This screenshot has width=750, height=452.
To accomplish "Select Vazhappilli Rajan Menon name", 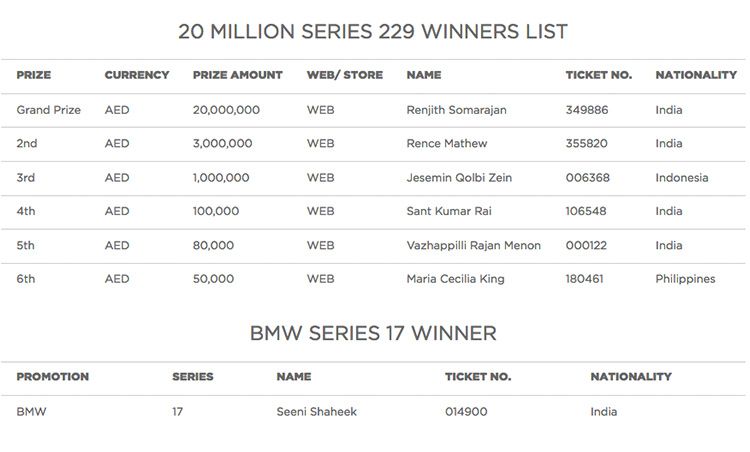I will coord(474,246).
